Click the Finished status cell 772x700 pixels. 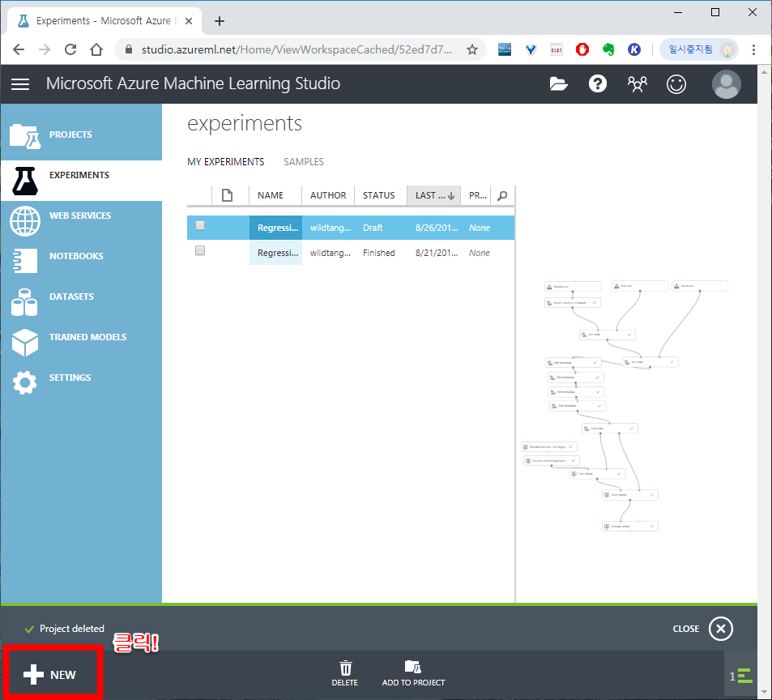pos(378,253)
